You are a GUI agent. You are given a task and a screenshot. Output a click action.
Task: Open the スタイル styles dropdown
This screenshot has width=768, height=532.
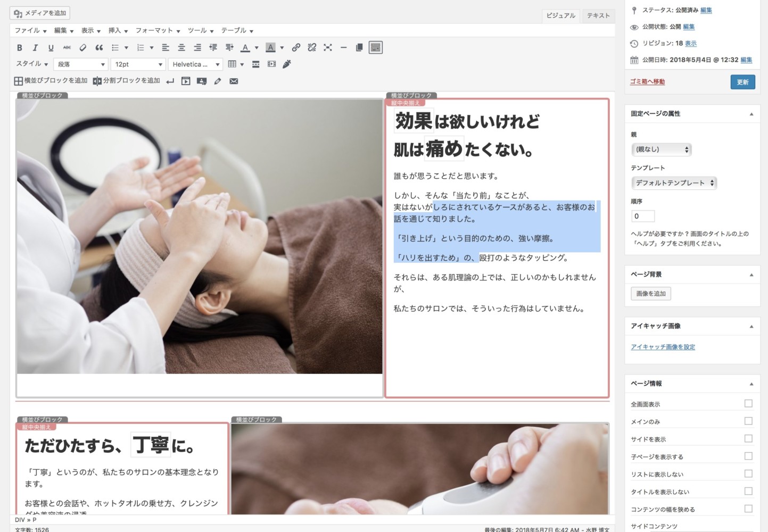click(x=32, y=64)
